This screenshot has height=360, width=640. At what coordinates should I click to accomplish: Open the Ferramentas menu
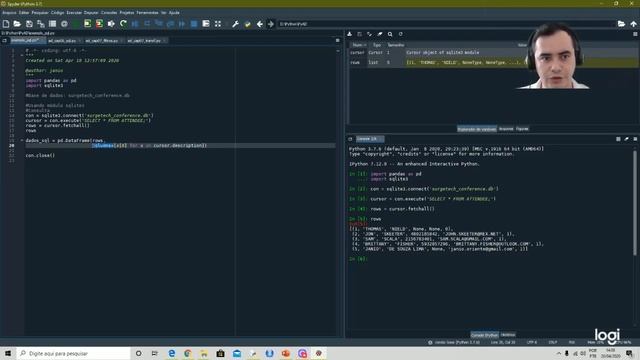(x=147, y=13)
